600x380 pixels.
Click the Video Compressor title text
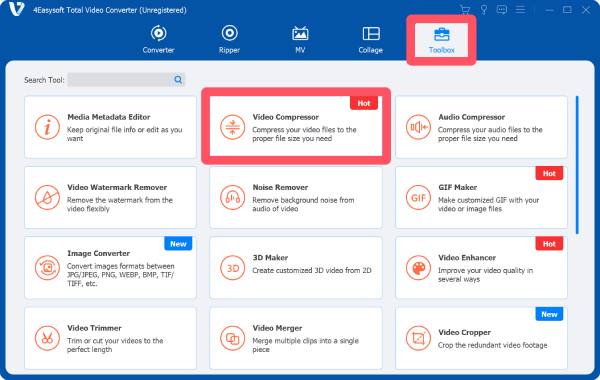point(285,117)
